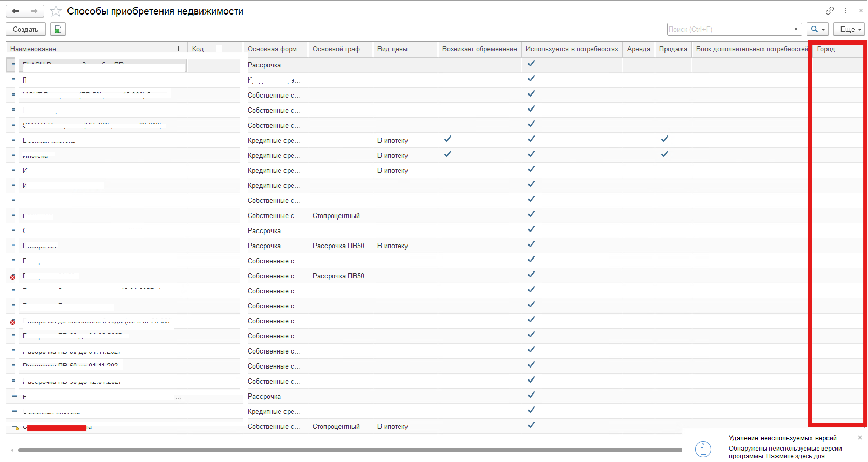Image resolution: width=868 pixels, height=462 pixels.
Task: Dismiss the unused versions notification
Action: pyautogui.click(x=860, y=438)
